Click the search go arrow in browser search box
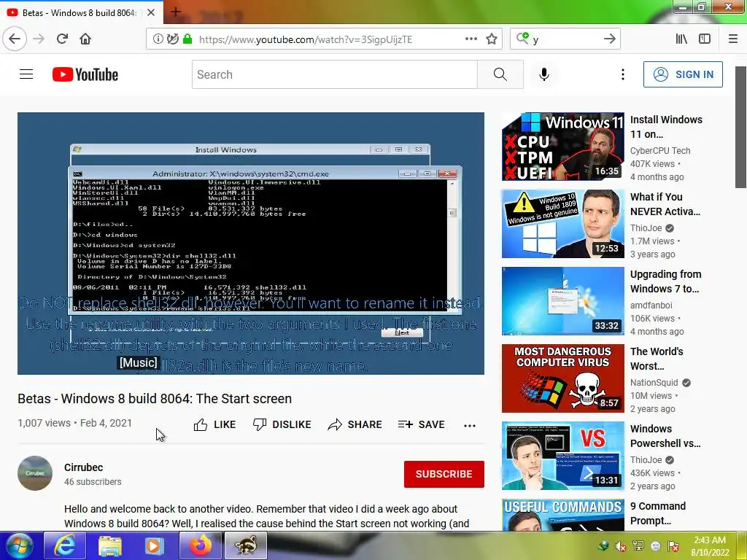The image size is (747, 560). click(x=609, y=39)
